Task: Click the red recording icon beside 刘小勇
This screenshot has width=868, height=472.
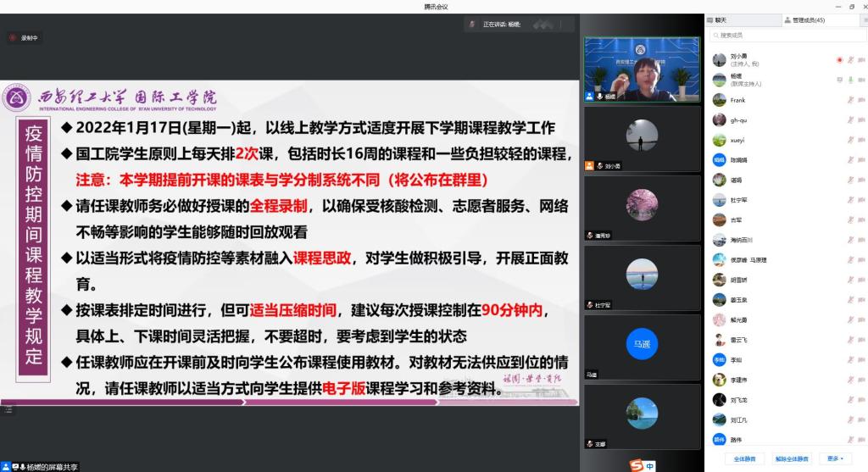Action: click(839, 60)
